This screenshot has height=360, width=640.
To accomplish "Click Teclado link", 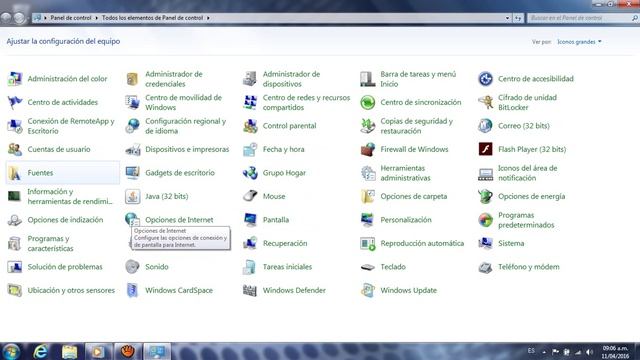I will coord(393,267).
